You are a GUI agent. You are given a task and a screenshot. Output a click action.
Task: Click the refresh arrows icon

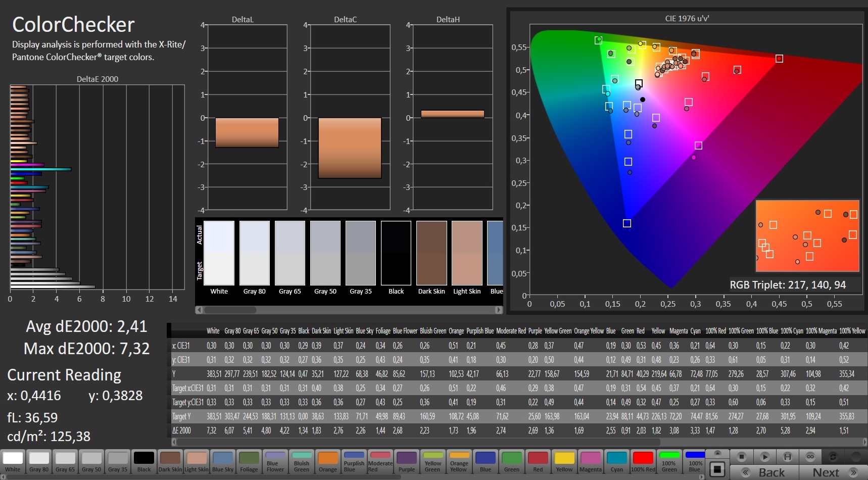pos(833,457)
